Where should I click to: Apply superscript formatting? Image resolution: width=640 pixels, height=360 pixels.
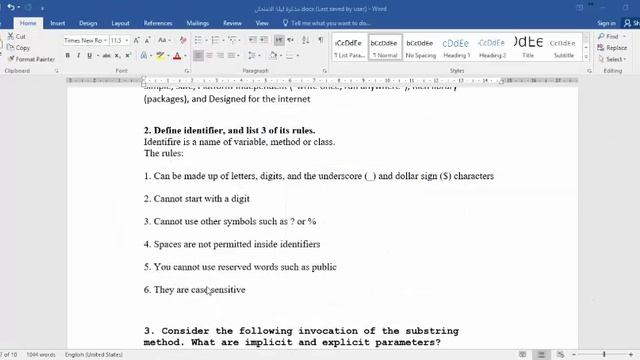pos(128,56)
